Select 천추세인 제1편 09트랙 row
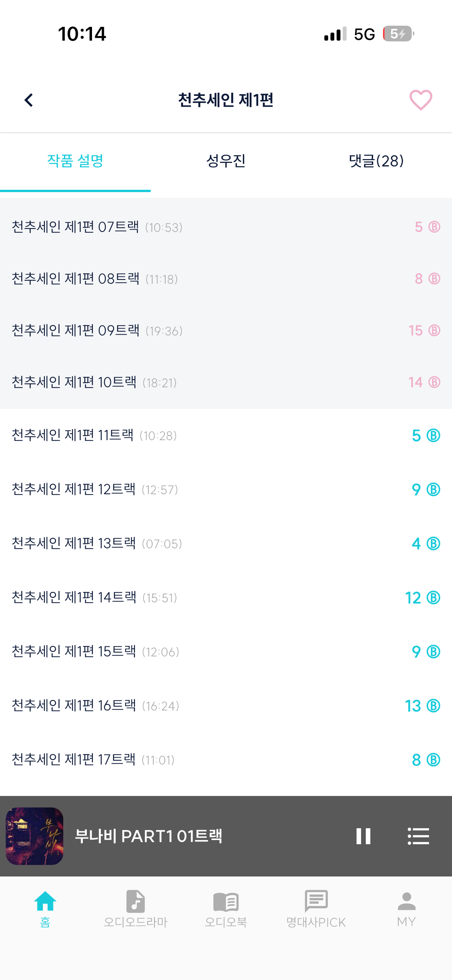 click(226, 331)
